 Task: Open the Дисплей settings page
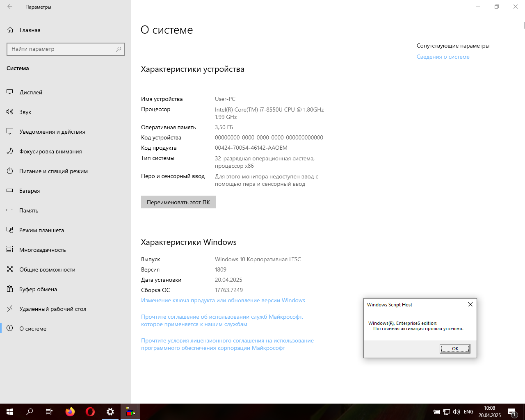66,92
